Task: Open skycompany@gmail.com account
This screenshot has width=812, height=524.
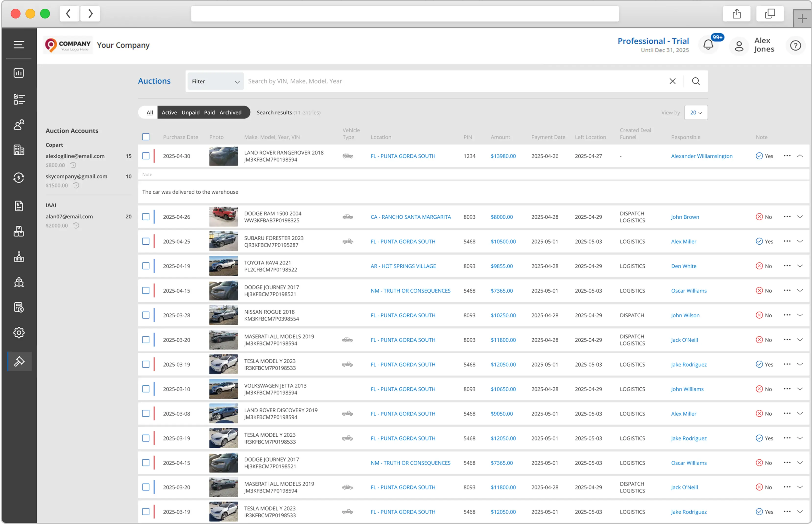Action: 77,176
